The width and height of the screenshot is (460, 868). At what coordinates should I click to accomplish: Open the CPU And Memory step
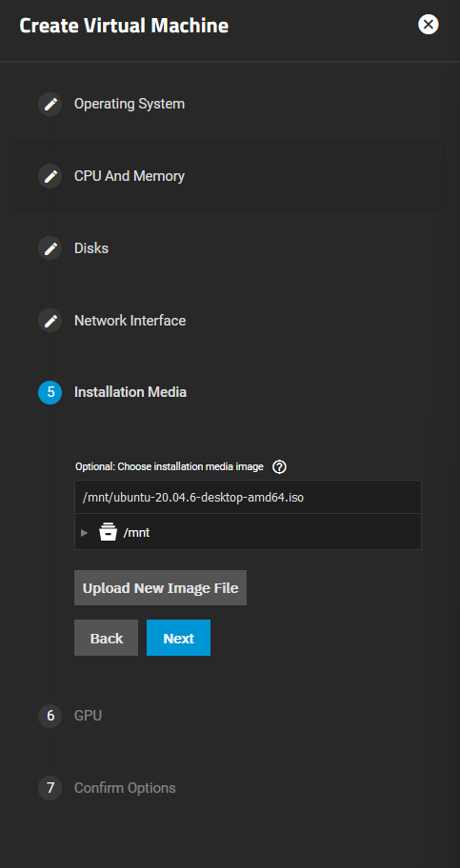130,177
